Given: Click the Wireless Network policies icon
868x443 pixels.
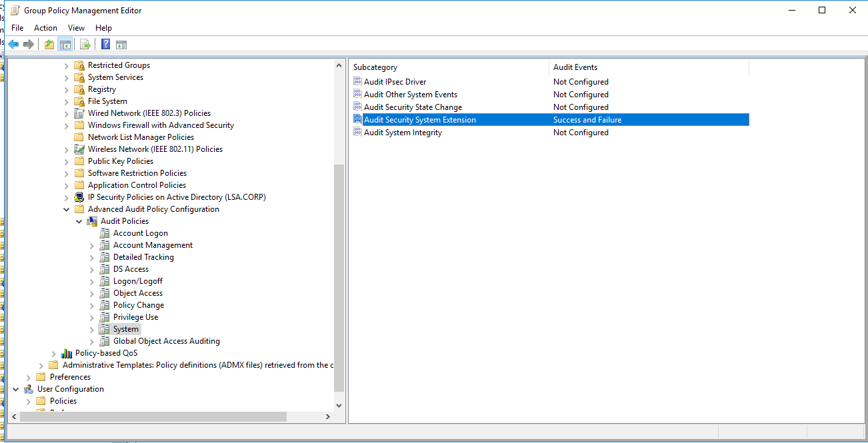Looking at the screenshot, I should 79,149.
